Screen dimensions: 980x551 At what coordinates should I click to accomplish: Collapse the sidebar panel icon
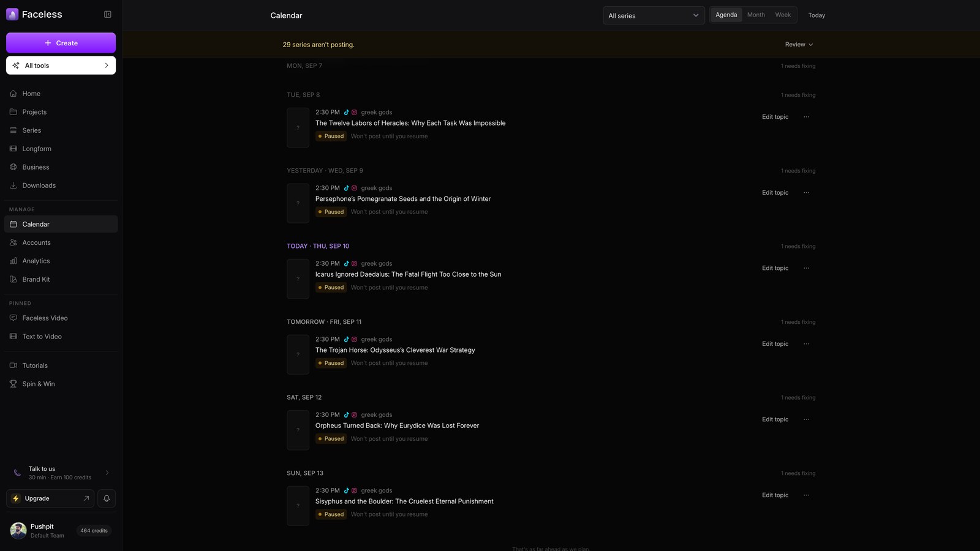point(108,14)
